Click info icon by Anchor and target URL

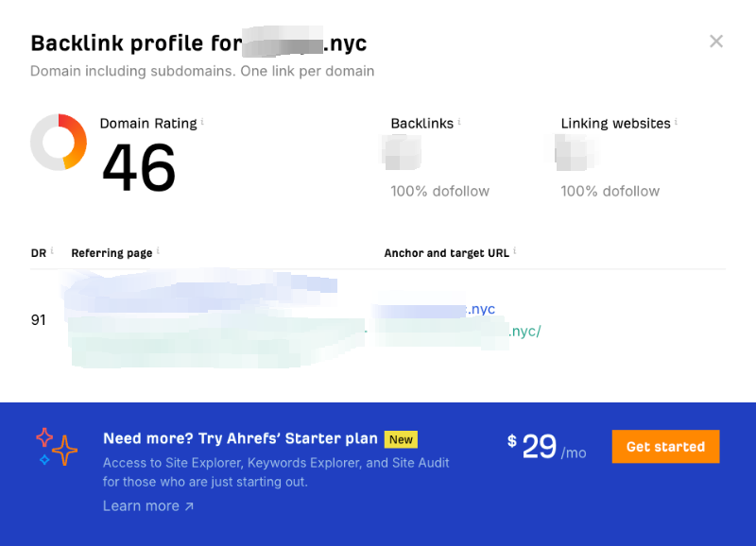click(514, 250)
